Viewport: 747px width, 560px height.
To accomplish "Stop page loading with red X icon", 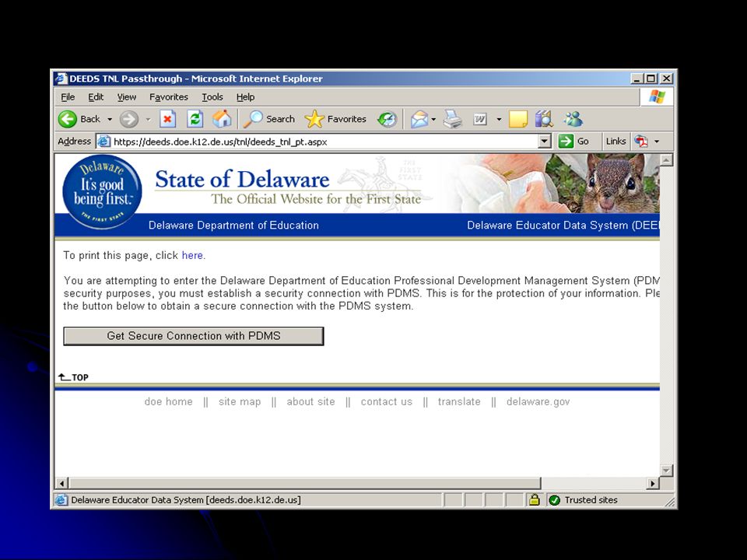I will pos(167,119).
